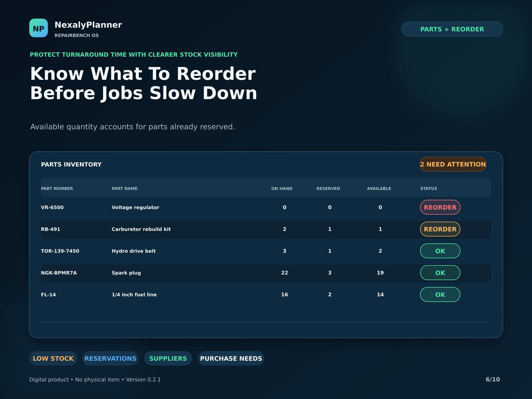Click Reorder status for Carburetor rebuild kit
This screenshot has width=532, height=399.
click(440, 229)
